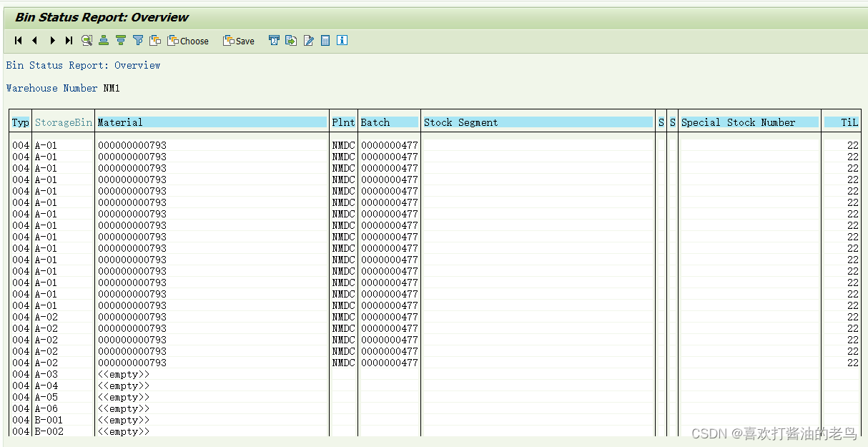The width and height of the screenshot is (868, 447).
Task: Click the Save button
Action: 238,41
